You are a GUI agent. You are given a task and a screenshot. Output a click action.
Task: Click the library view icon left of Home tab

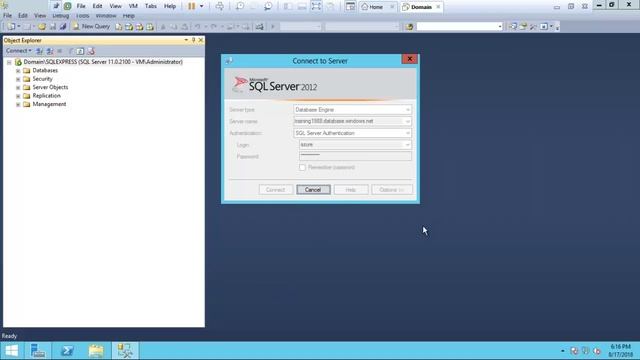(350, 6)
